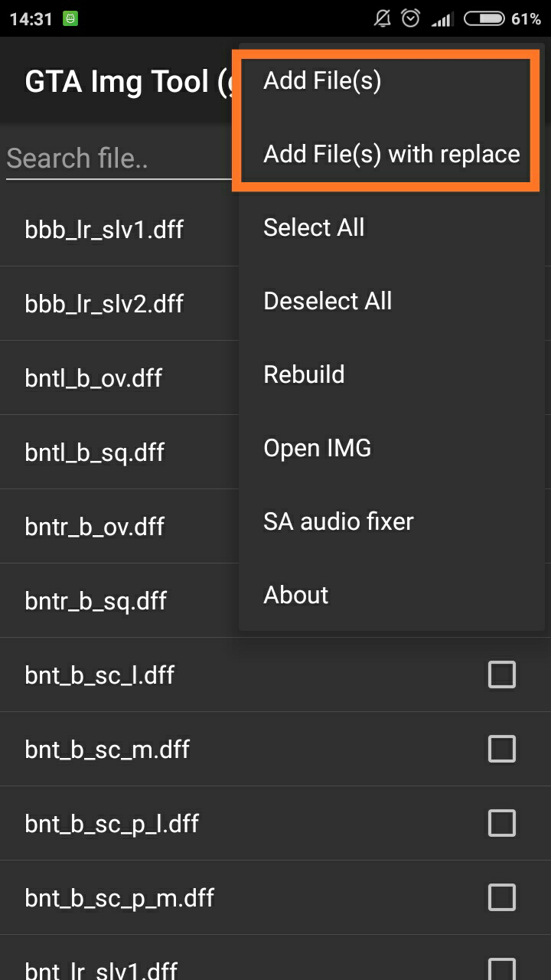Enable checkbox beside bnt_b_sc_p_l.dff
The image size is (551, 980).
[x=502, y=823]
